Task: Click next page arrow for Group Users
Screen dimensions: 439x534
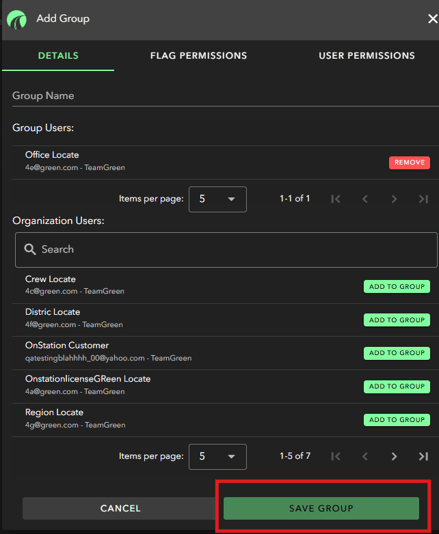Action: 394,199
